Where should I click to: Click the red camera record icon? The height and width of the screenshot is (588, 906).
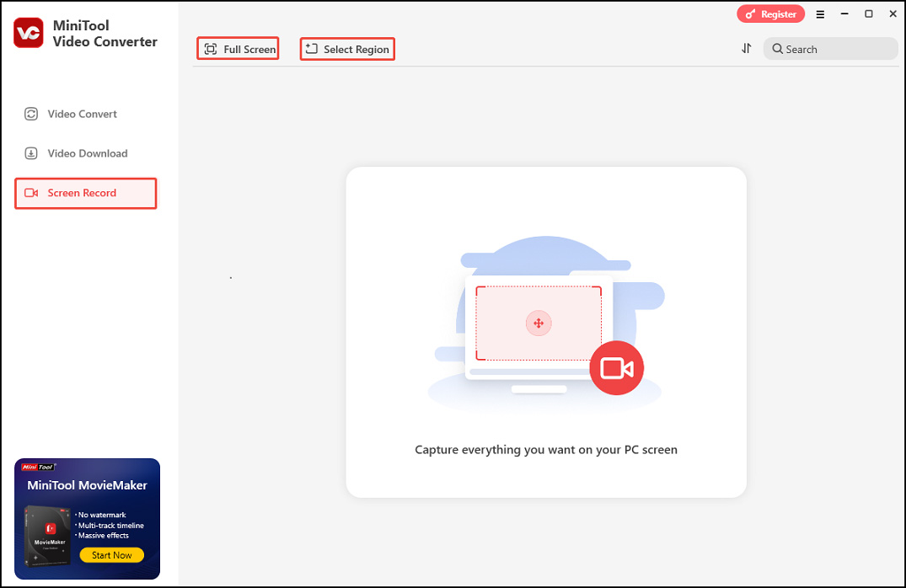pos(617,368)
